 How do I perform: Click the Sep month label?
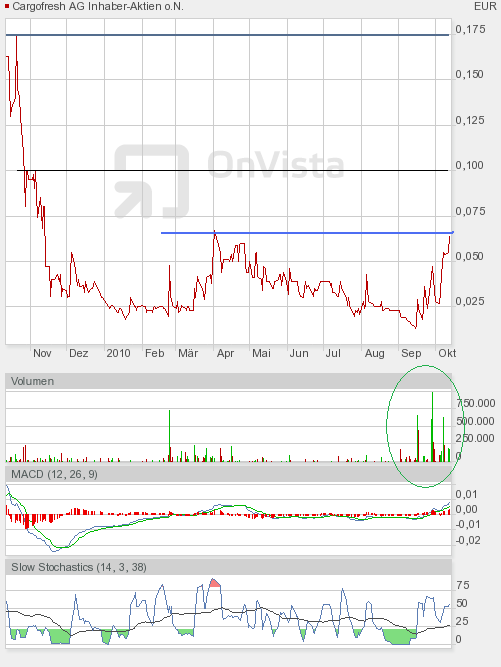point(411,353)
